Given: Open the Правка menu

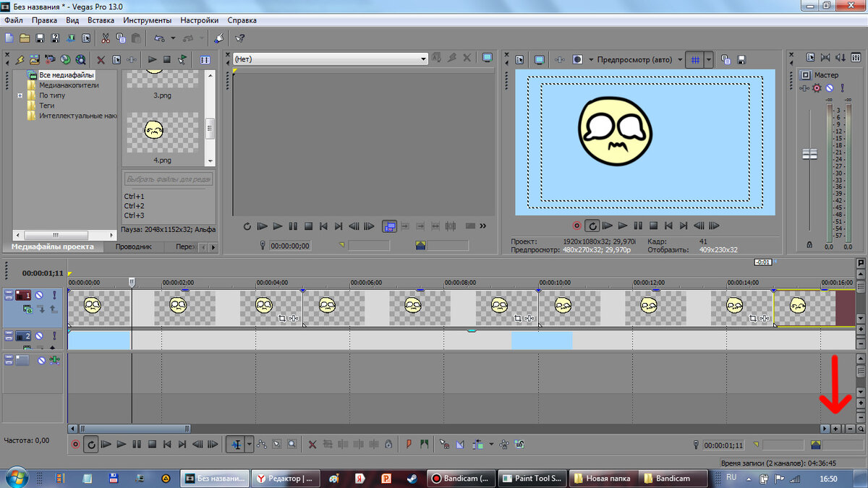Looking at the screenshot, I should pos(45,20).
